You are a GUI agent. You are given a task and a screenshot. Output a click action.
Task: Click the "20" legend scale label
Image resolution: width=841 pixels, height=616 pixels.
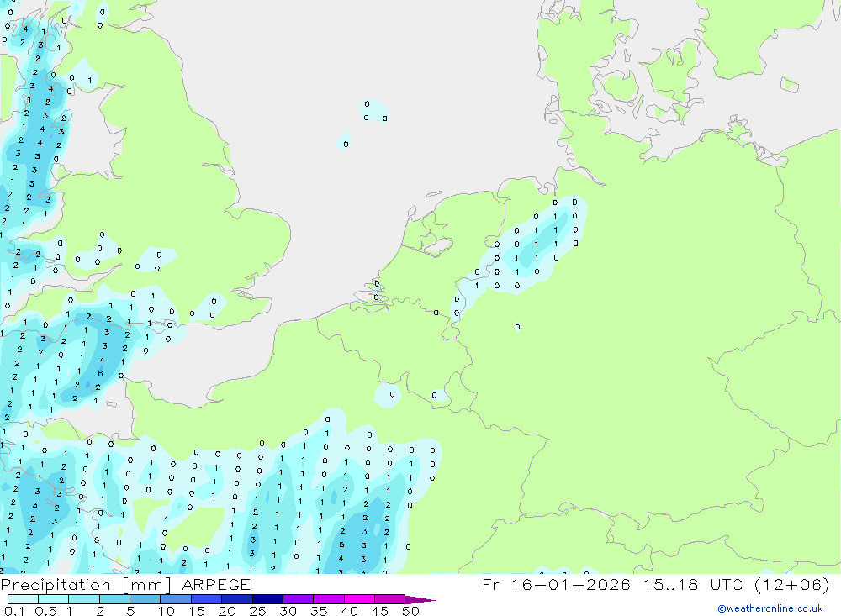pos(227,611)
